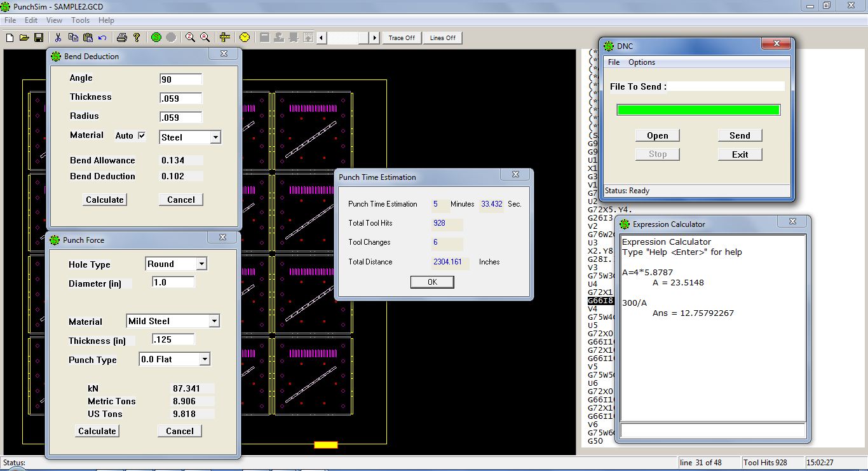
Task: Toggle the Auto material checkbox
Action: click(x=142, y=135)
